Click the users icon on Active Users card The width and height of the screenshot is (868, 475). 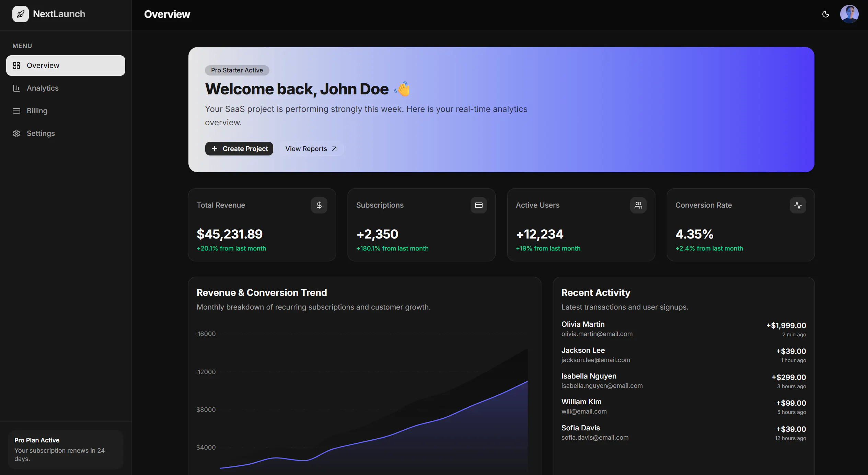coord(638,205)
